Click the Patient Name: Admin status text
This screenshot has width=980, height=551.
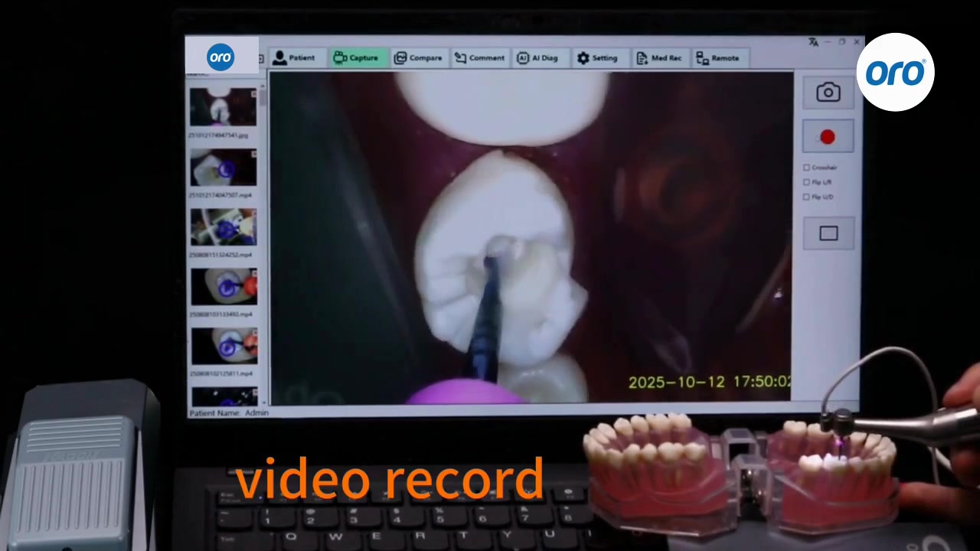(x=229, y=412)
